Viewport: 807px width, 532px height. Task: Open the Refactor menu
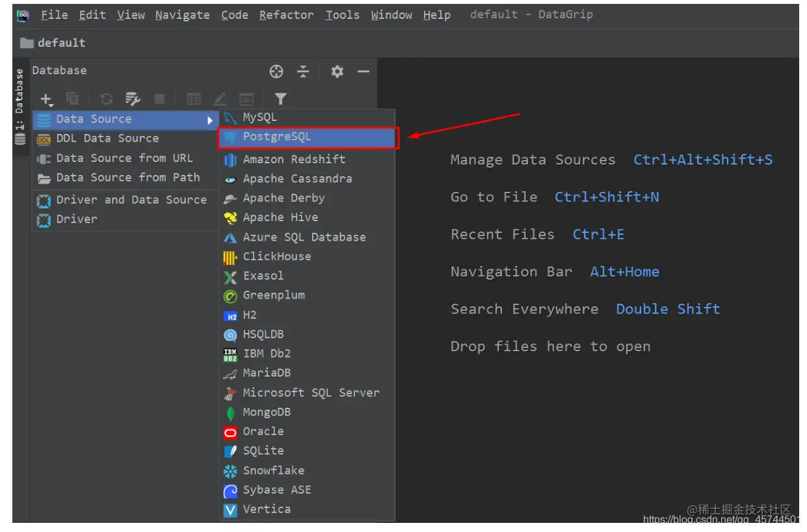pyautogui.click(x=287, y=15)
